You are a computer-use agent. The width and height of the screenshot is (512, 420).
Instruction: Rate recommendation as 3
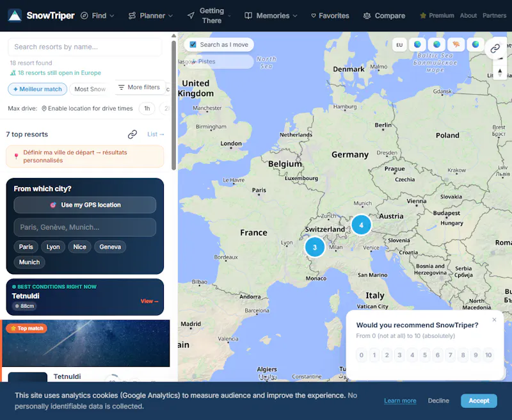(x=399, y=355)
